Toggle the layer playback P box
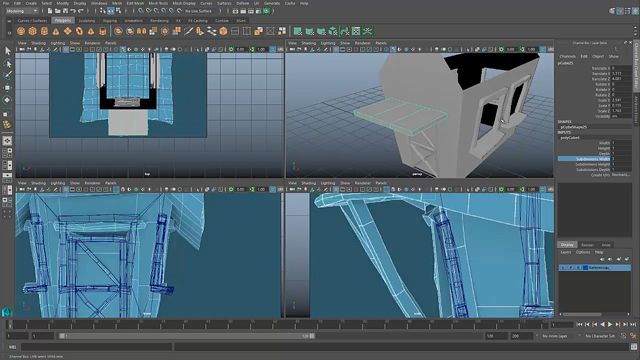The width and height of the screenshot is (640, 360). click(x=571, y=268)
